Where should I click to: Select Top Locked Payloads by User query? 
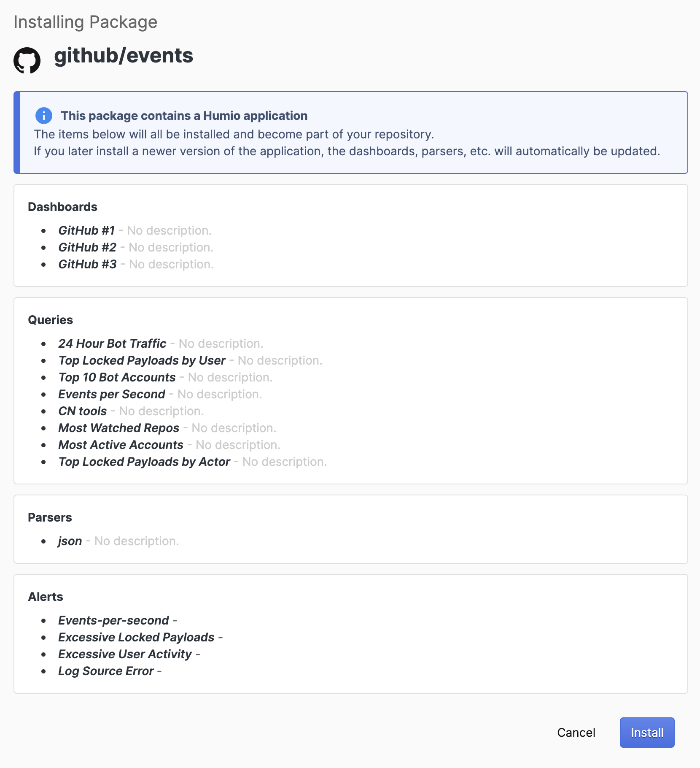142,360
